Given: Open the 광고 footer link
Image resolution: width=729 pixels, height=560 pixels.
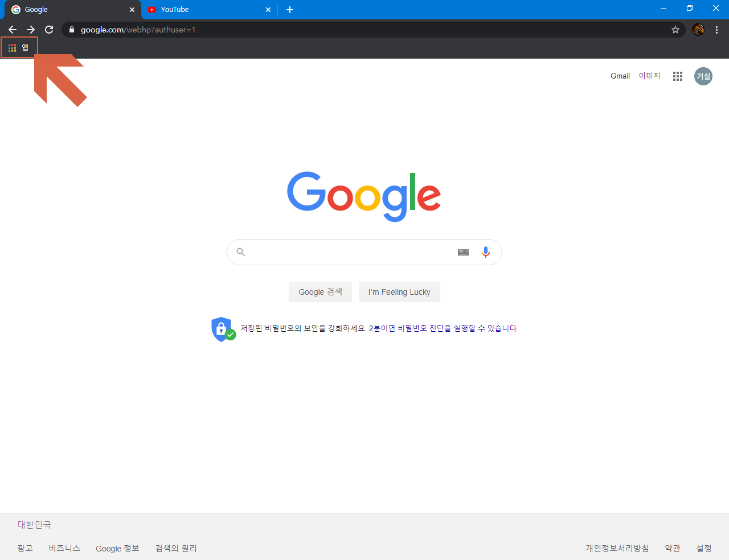Looking at the screenshot, I should coord(25,548).
